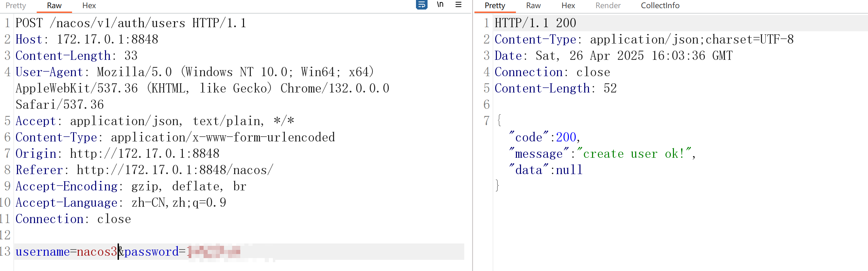Click the Host header value 172.17.0.1:8848
868x271 pixels.
(x=107, y=39)
